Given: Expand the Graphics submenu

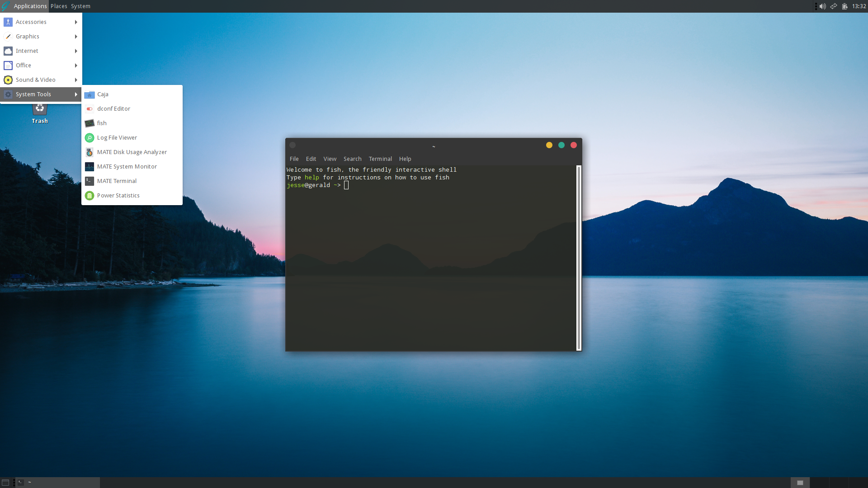Looking at the screenshot, I should click(41, 37).
